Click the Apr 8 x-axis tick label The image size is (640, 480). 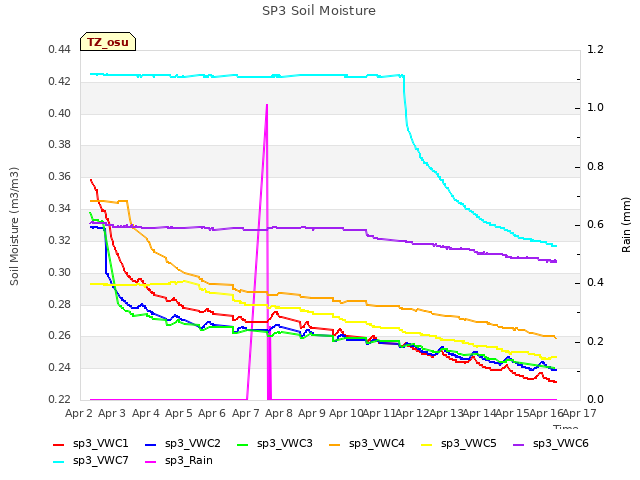(x=279, y=413)
